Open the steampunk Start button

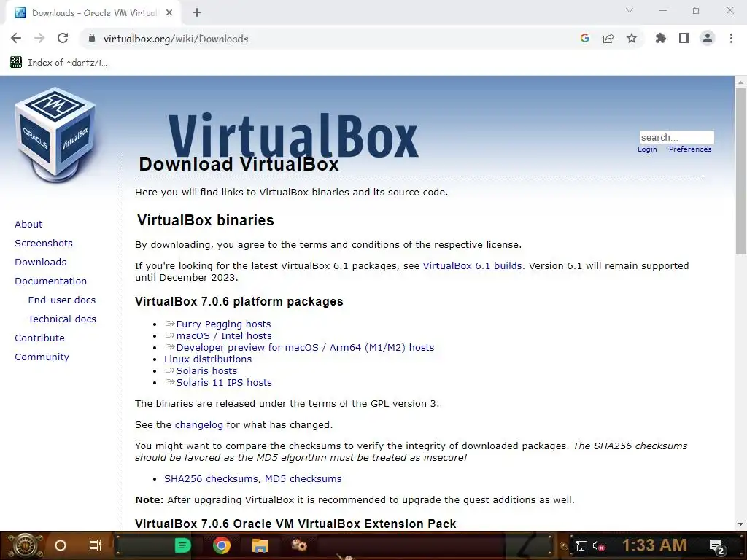pos(25,545)
